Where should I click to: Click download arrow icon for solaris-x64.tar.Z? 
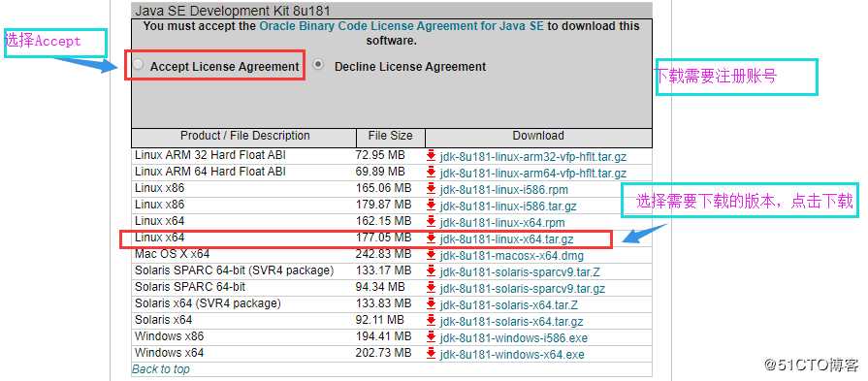(432, 304)
